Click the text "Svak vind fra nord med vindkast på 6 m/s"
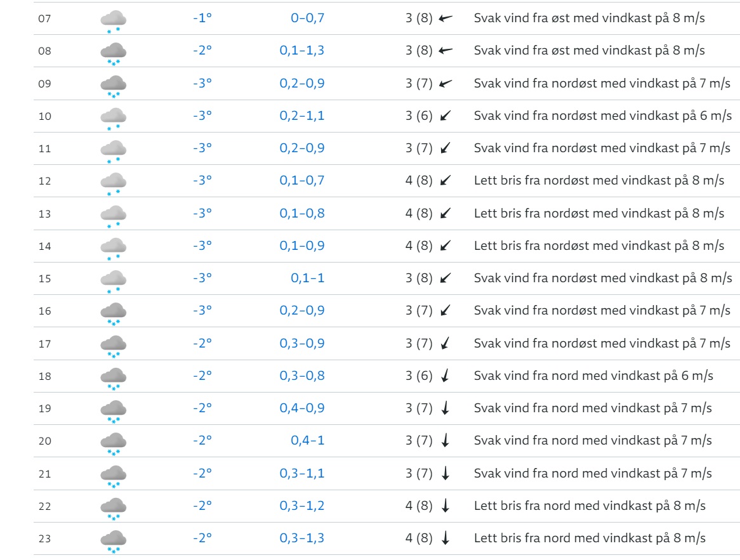Image resolution: width=740 pixels, height=560 pixels. pyautogui.click(x=593, y=375)
